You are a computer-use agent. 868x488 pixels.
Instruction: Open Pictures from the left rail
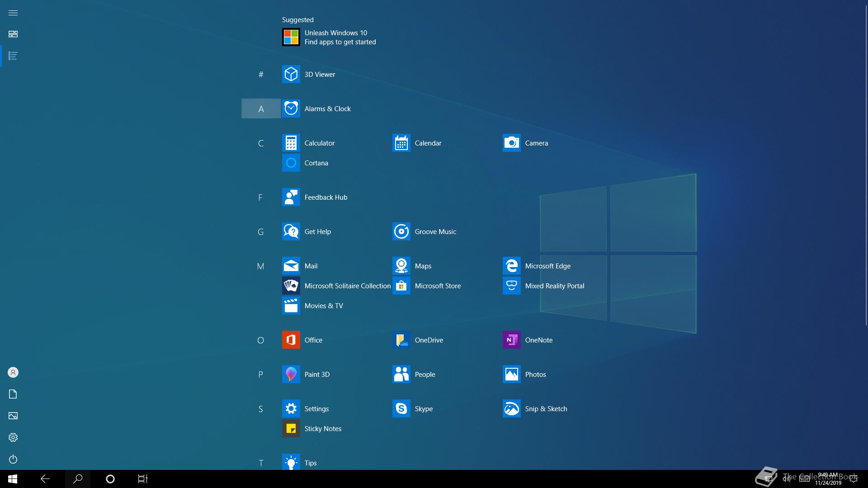(13, 416)
